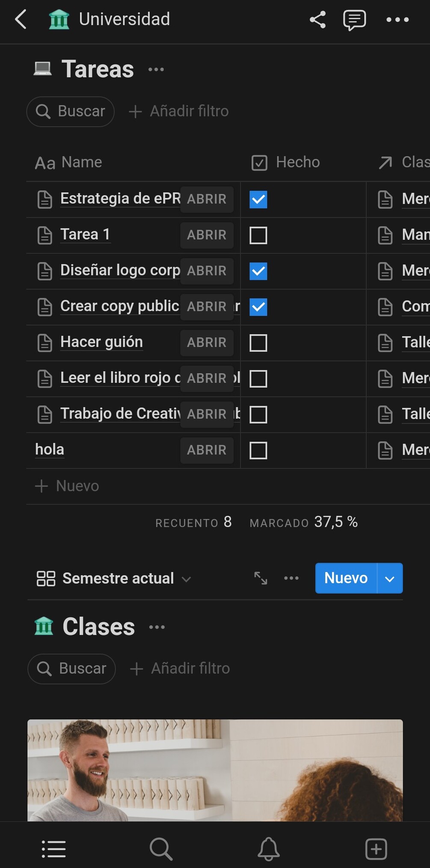The width and height of the screenshot is (430, 868).
Task: Uncheck Hecho for Estrategia de ePR
Action: pyautogui.click(x=258, y=199)
